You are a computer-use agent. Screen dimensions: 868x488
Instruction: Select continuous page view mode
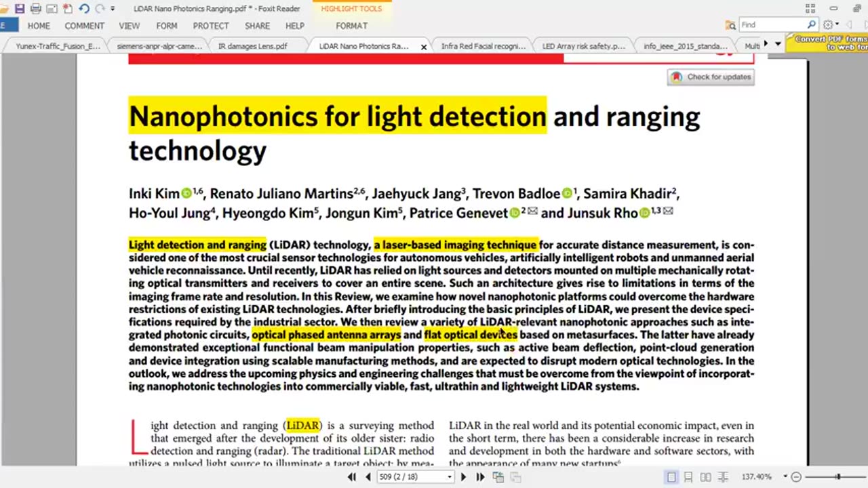click(x=688, y=477)
